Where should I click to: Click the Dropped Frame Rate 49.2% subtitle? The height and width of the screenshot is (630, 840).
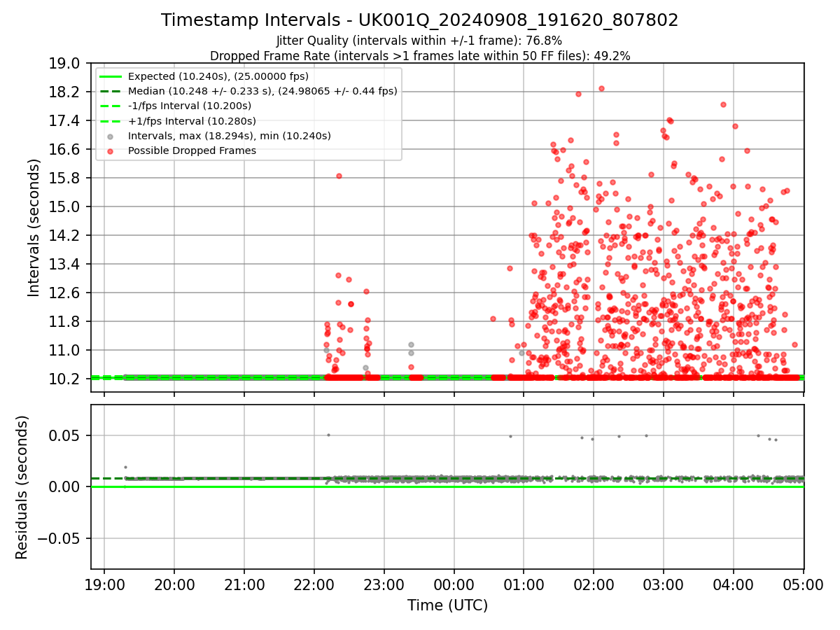click(420, 56)
